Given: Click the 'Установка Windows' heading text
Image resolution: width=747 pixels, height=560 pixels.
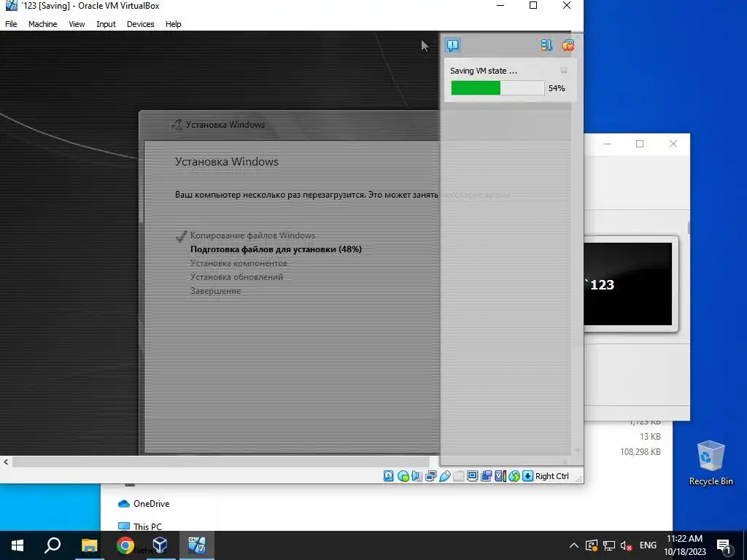Looking at the screenshot, I should coord(227,161).
